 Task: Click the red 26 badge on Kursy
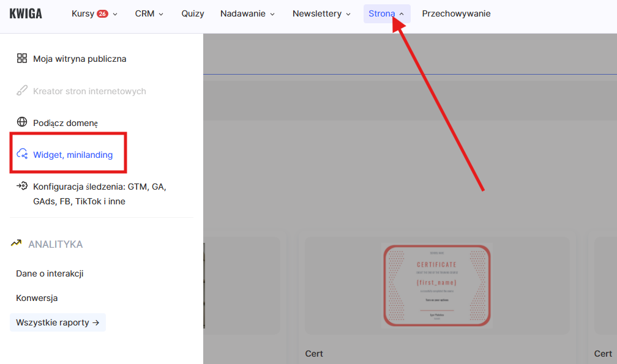(102, 13)
